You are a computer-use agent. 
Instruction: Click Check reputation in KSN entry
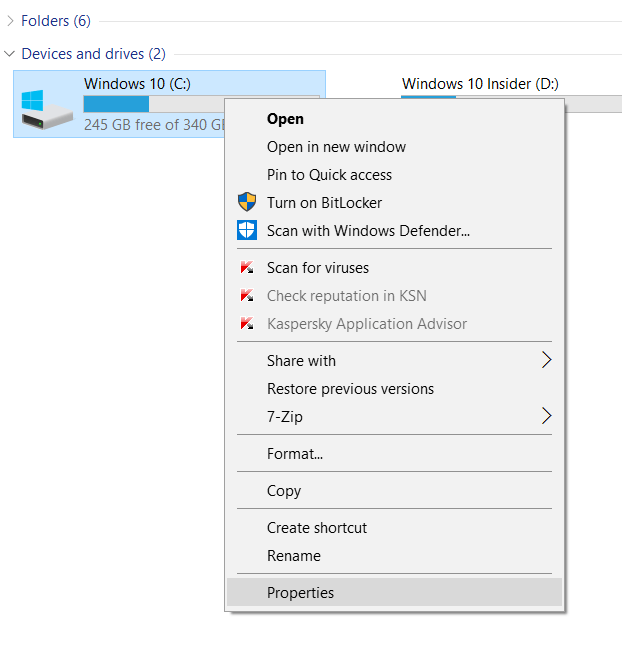395,296
